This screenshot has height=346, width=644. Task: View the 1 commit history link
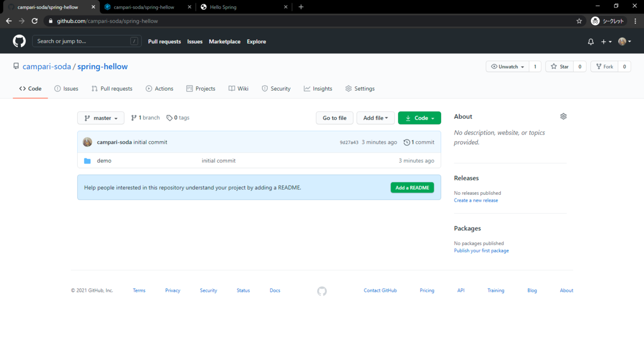(419, 142)
